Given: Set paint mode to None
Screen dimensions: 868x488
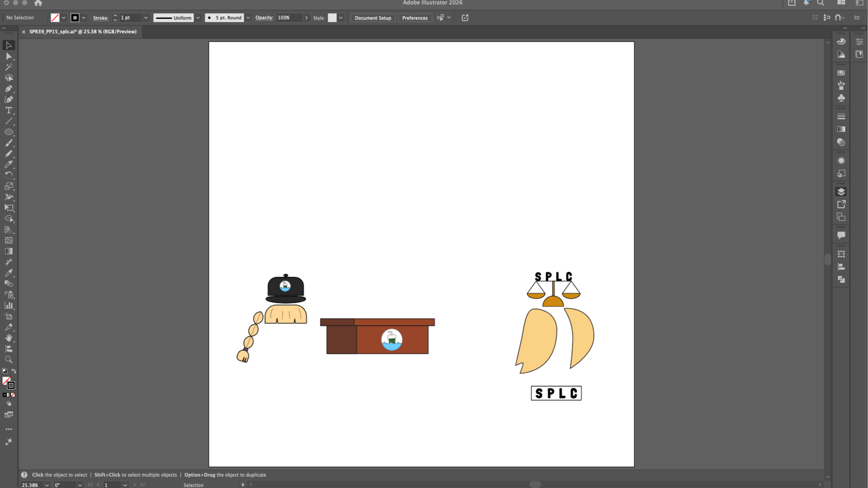Looking at the screenshot, I should coord(13,395).
